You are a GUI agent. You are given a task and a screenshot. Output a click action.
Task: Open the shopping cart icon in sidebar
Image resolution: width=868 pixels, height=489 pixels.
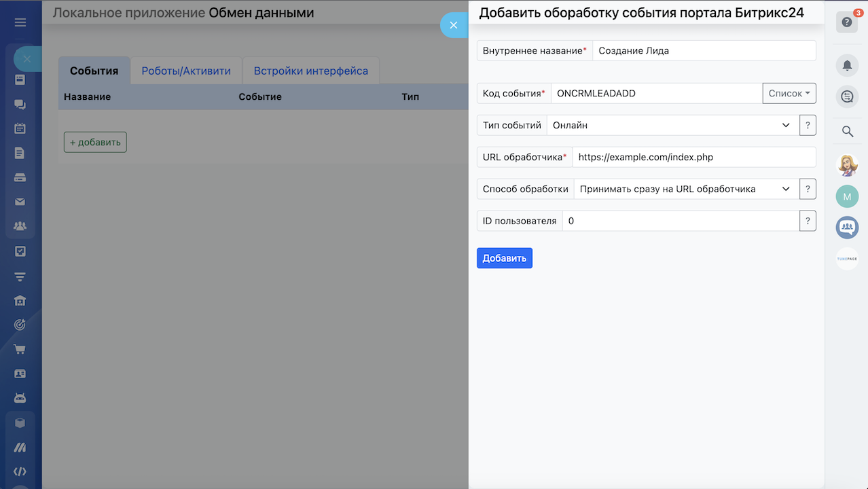point(20,349)
